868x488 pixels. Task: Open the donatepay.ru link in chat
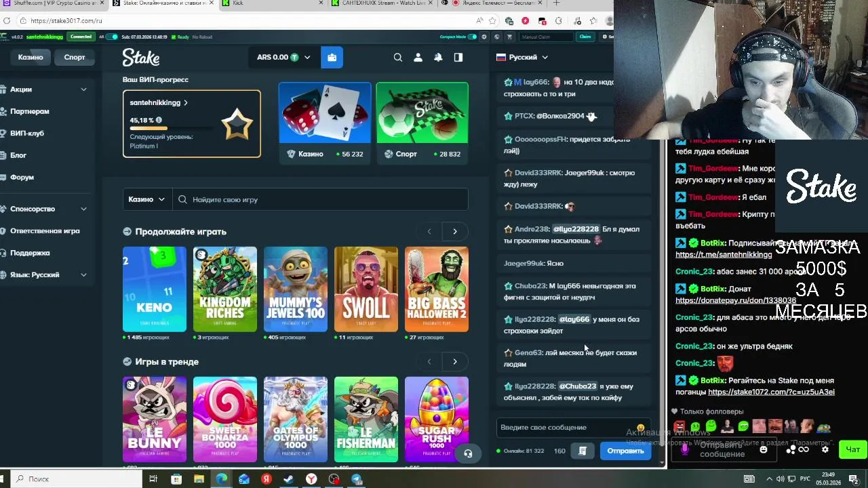pos(736,300)
